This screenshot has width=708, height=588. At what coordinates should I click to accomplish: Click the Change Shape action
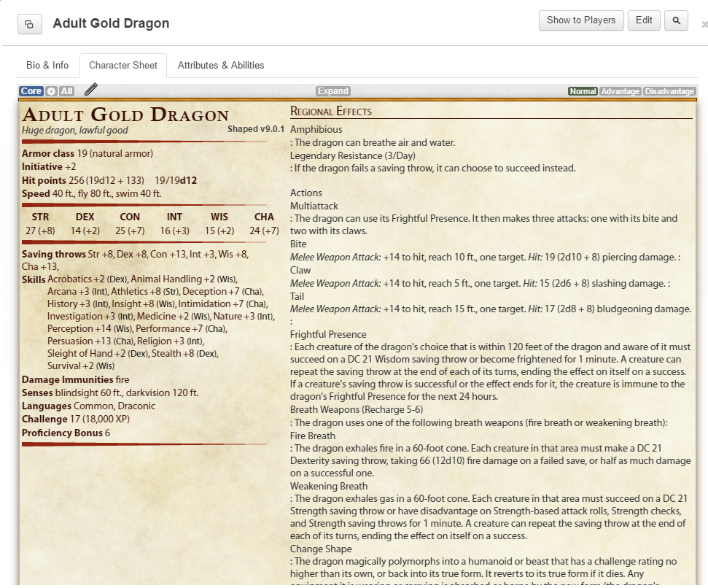click(321, 549)
